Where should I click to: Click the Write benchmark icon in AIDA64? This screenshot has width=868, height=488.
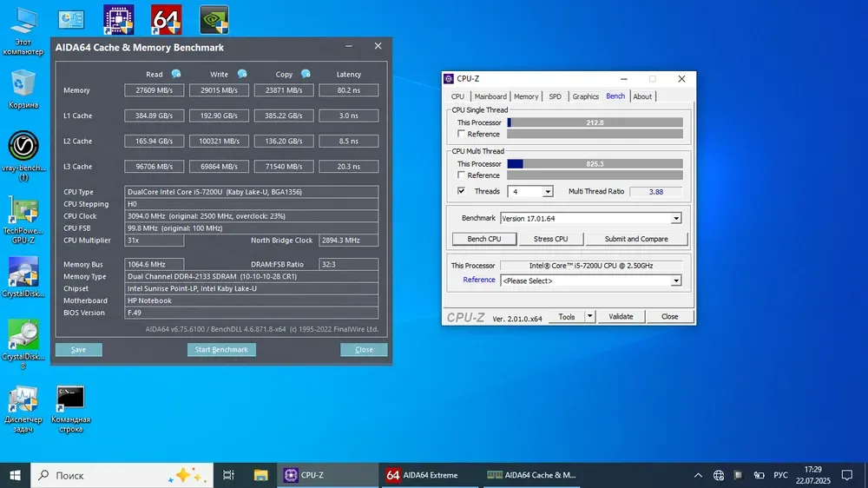tap(241, 74)
